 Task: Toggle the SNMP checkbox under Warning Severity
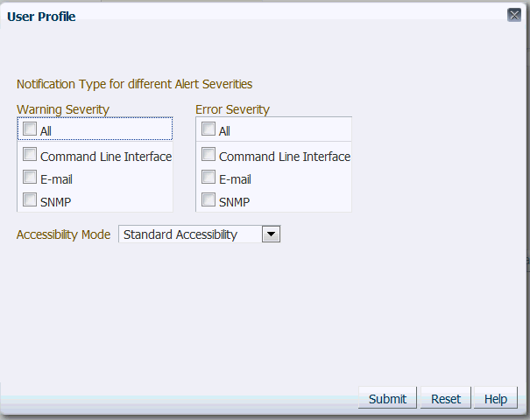coord(30,199)
